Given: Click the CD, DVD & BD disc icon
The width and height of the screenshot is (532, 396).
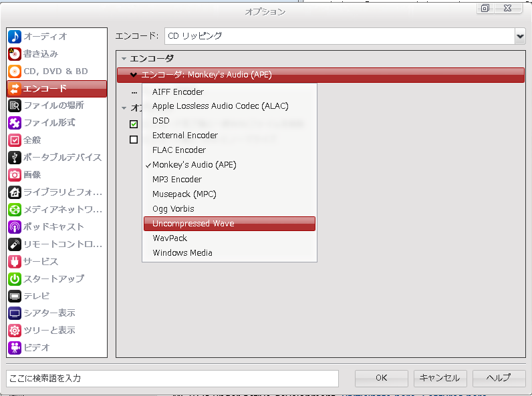Looking at the screenshot, I should click(15, 71).
